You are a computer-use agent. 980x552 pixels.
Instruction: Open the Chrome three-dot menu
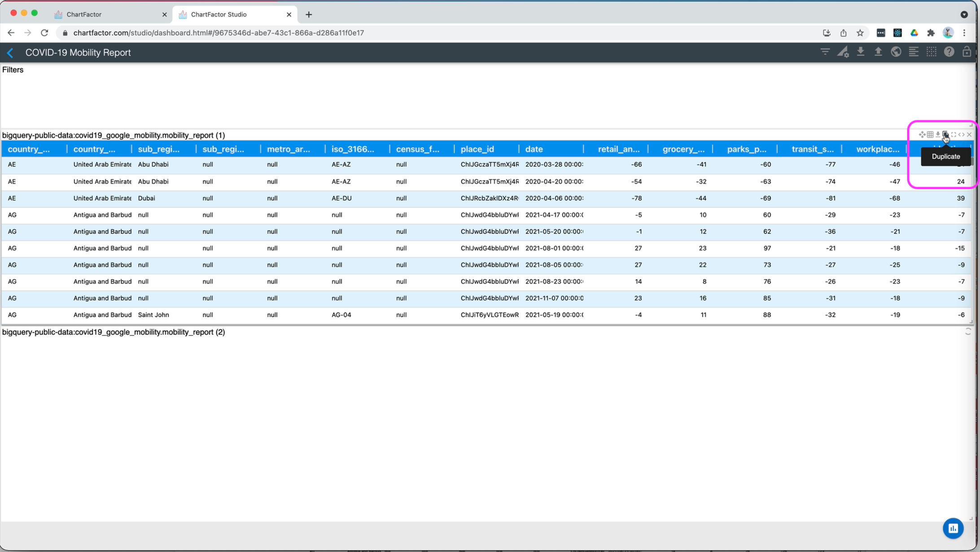point(964,33)
